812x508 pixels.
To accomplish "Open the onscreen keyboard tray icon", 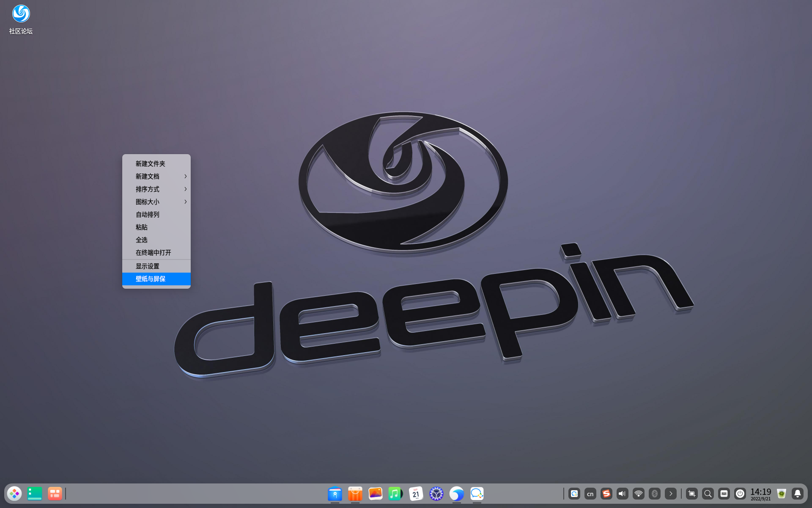I will click(724, 494).
